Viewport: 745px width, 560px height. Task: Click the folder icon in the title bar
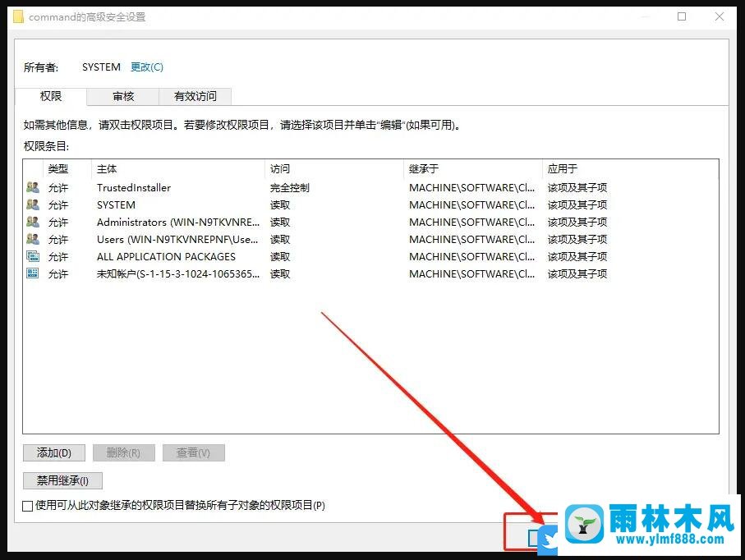(18, 16)
